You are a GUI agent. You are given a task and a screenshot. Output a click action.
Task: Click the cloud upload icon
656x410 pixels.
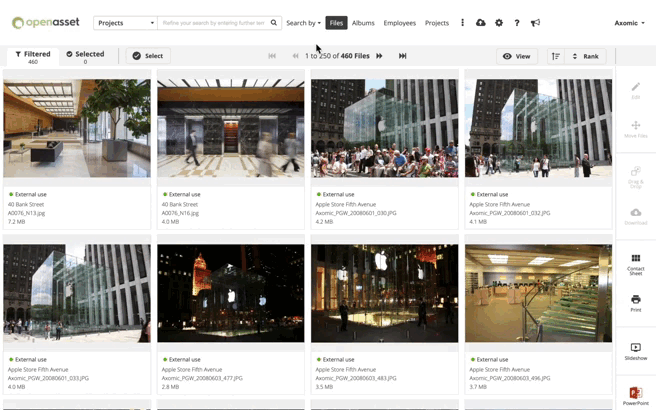tap(481, 23)
